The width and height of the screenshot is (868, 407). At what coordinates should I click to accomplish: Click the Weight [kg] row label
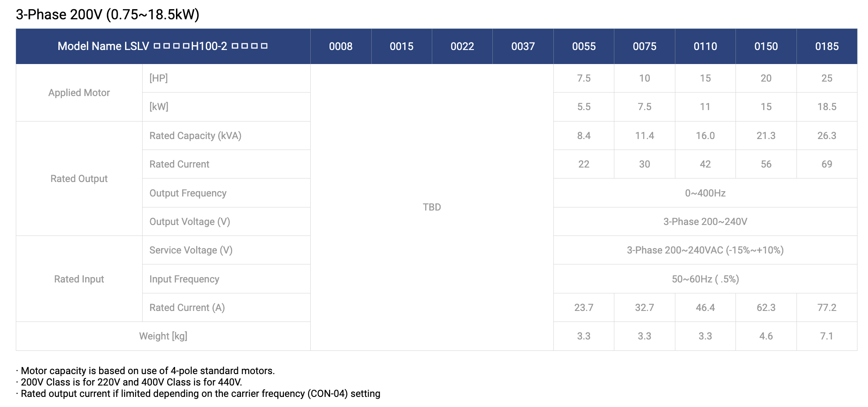tap(163, 336)
